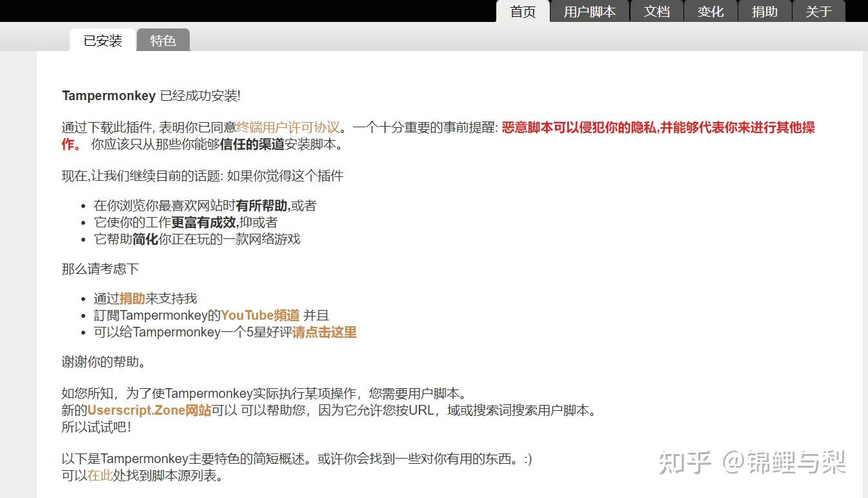This screenshot has height=498, width=868.
Task: Switch to the 特色 tab
Action: [163, 41]
